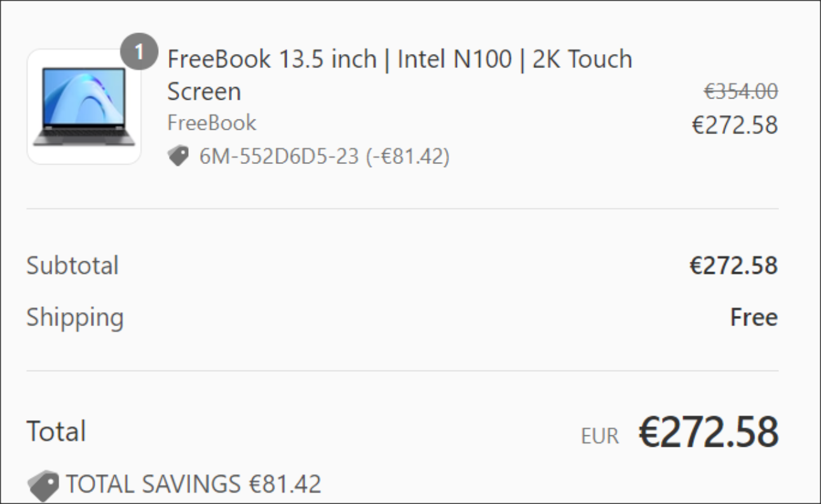The image size is (821, 504).
Task: Click the Subtotal label
Action: [x=72, y=266]
